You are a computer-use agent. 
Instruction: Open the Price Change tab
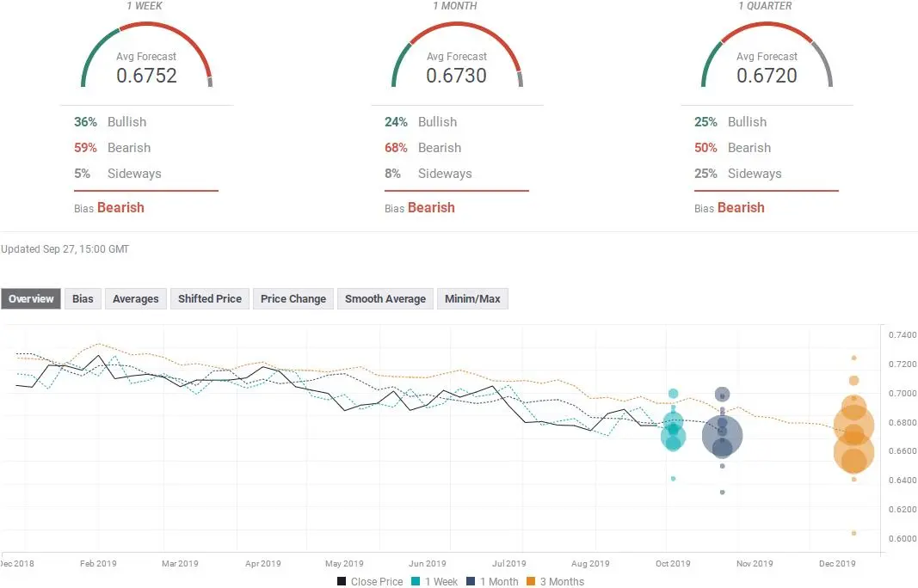(293, 299)
